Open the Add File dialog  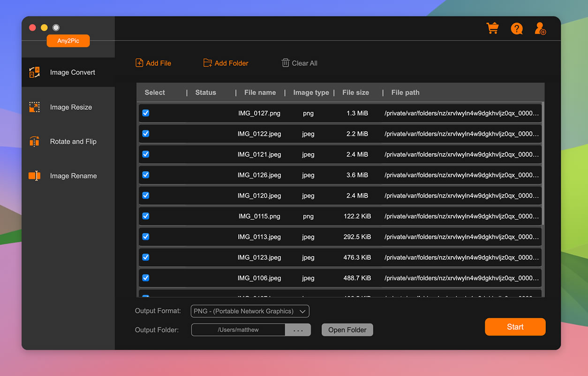tap(152, 63)
